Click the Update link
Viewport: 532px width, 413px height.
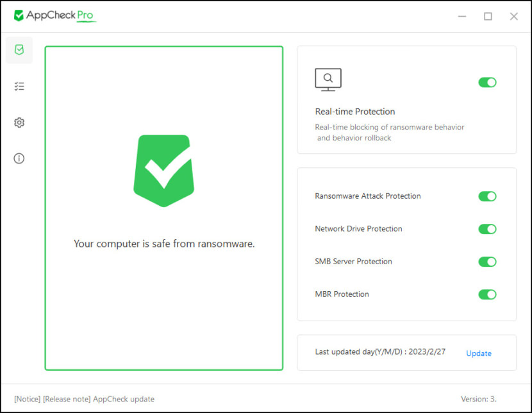pos(479,353)
